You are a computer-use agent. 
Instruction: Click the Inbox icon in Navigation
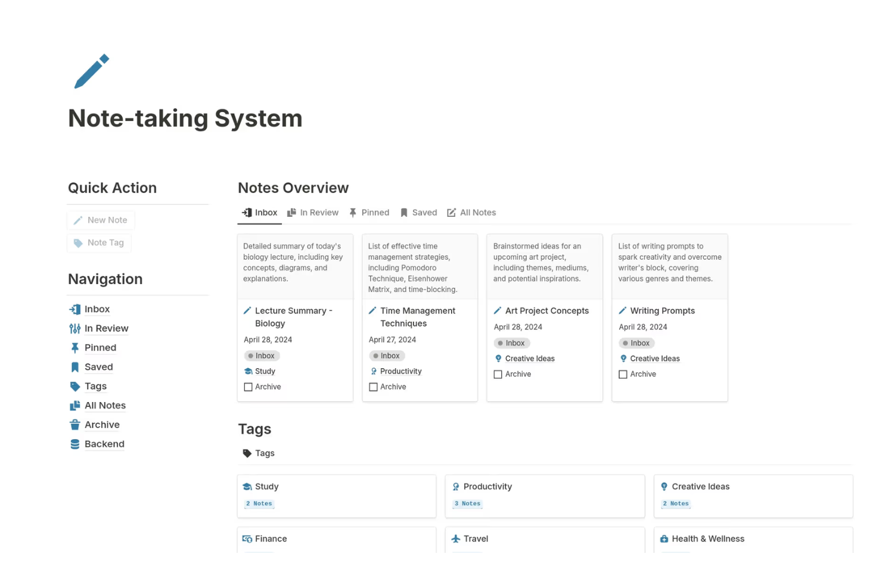click(75, 309)
